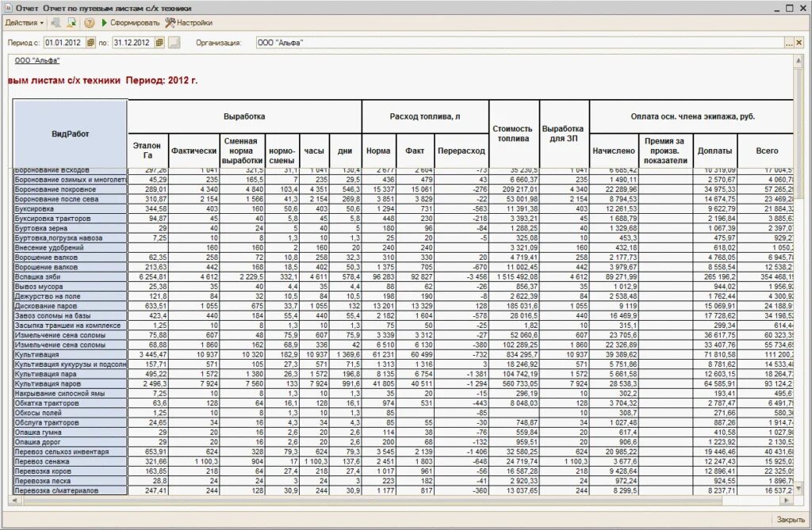The image size is (812, 530).
Task: Select the Вывоз мусора row label
Action: pos(70,286)
